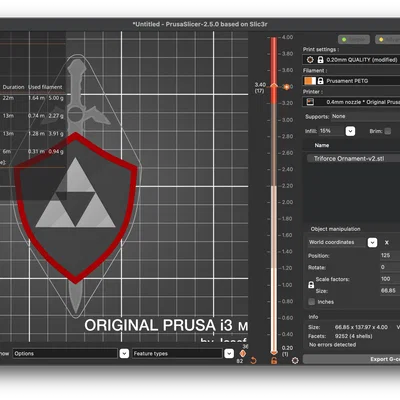Click the lock icon beside 0.20mm QUALITY
Image resolution: width=400 pixels, height=400 pixels.
pyautogui.click(x=320, y=60)
